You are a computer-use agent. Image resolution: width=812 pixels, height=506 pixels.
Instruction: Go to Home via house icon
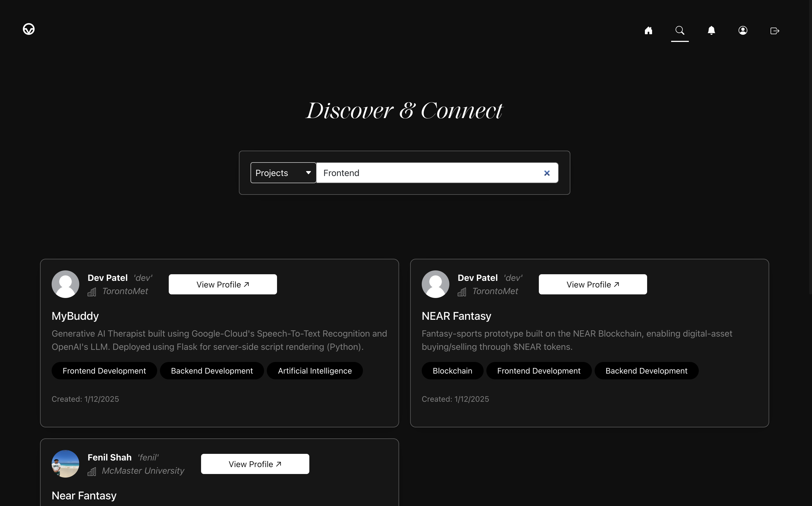pyautogui.click(x=648, y=30)
